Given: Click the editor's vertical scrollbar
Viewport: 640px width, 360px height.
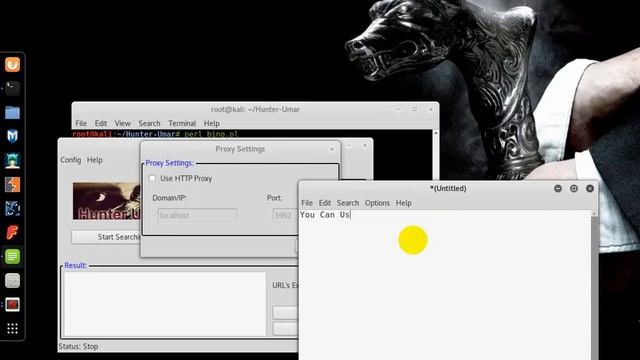Looking at the screenshot, I should pyautogui.click(x=594, y=285).
